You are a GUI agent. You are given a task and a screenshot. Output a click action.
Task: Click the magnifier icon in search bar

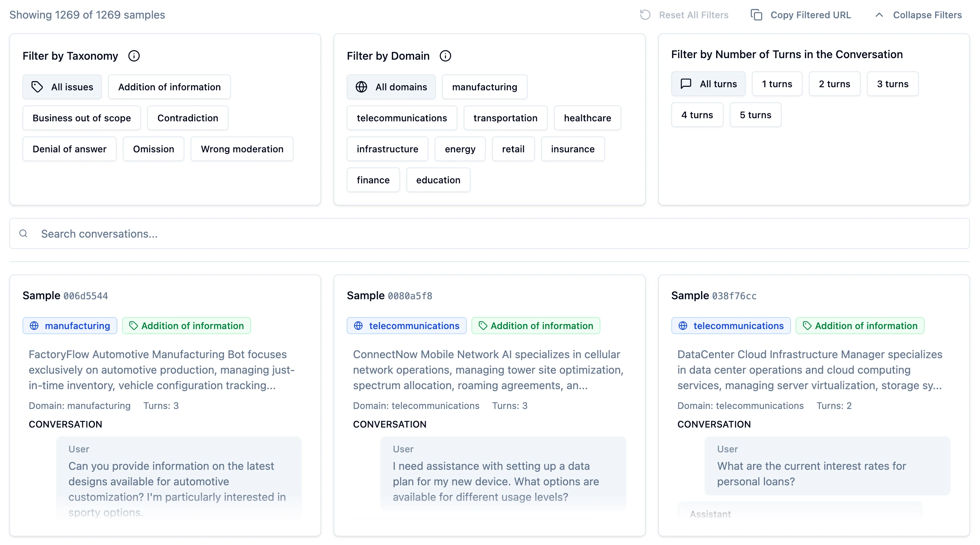click(x=23, y=233)
